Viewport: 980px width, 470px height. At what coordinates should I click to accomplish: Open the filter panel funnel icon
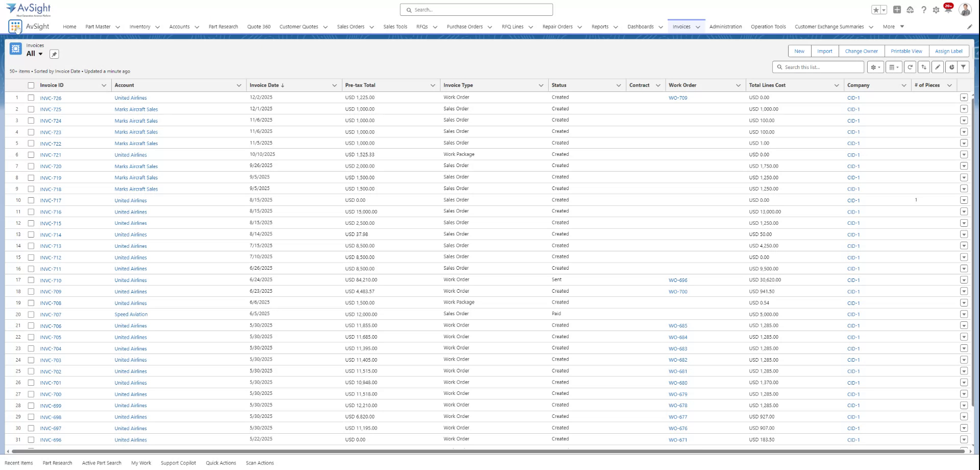[x=963, y=67]
